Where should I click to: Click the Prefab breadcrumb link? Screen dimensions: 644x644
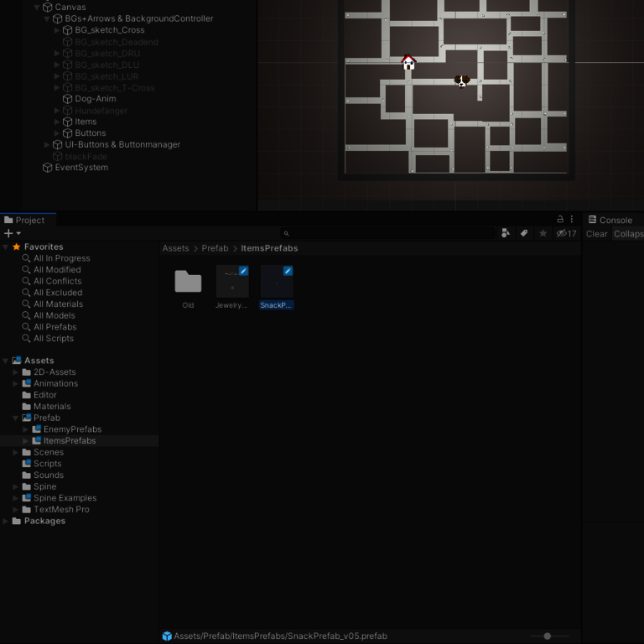pyautogui.click(x=215, y=248)
